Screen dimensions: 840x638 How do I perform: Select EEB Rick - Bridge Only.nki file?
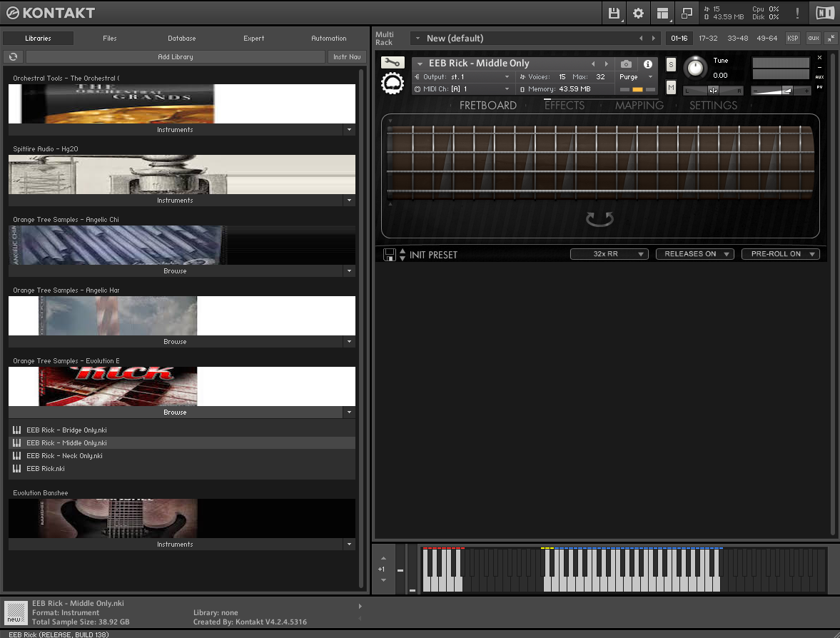click(x=182, y=430)
